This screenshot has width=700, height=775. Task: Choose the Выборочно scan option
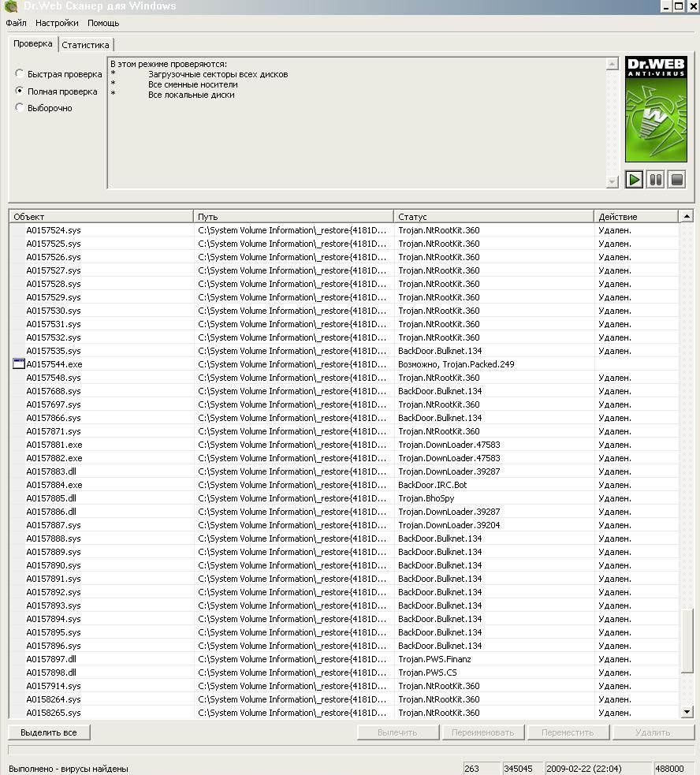pyautogui.click(x=20, y=108)
